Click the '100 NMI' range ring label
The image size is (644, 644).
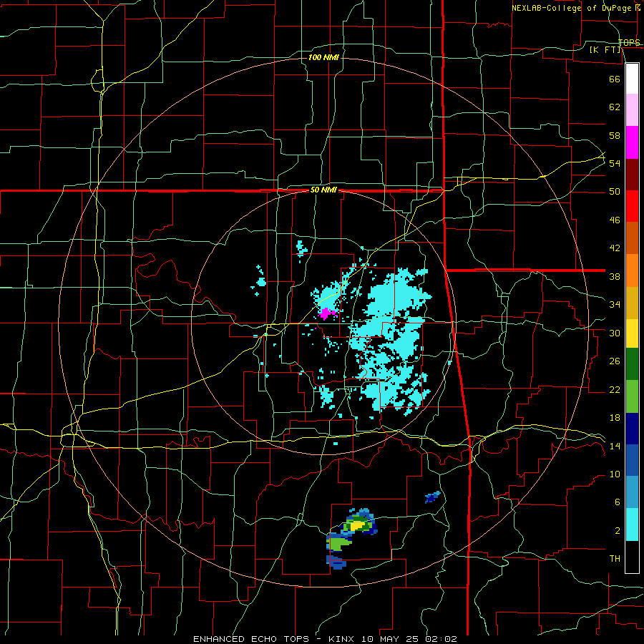pyautogui.click(x=323, y=57)
